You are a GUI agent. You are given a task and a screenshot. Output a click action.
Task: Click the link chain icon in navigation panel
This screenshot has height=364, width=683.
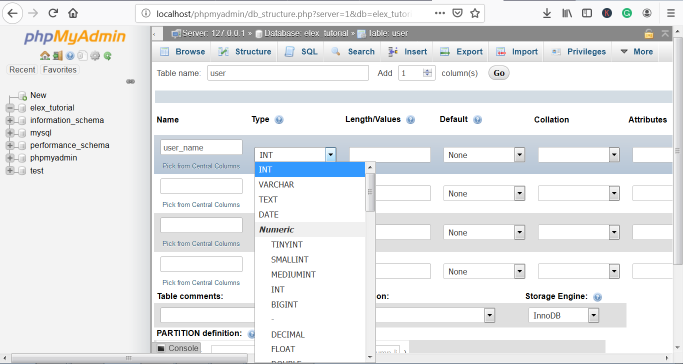130,81
